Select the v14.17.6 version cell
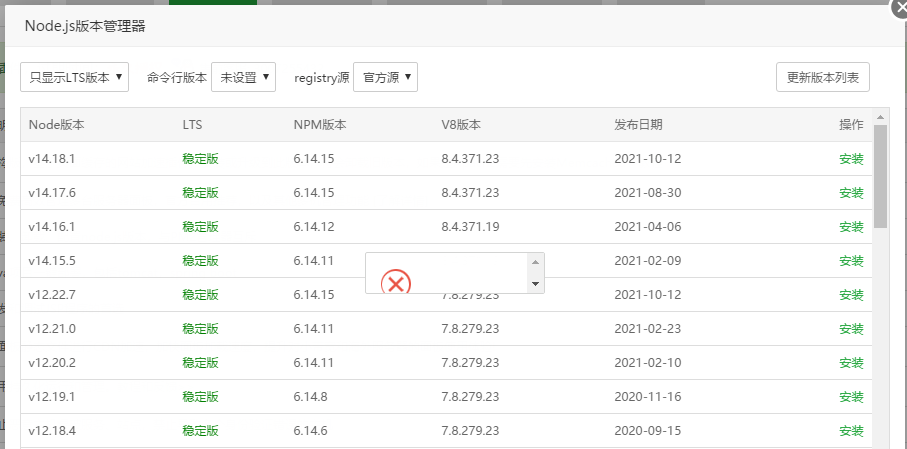The width and height of the screenshot is (907, 449). pyautogui.click(x=51, y=193)
